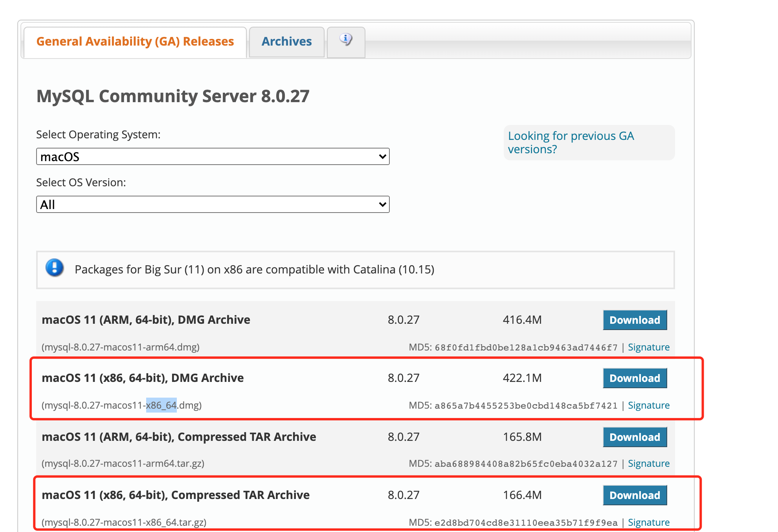Open Signature link for arm64.tar.gz package
Image resolution: width=778 pixels, height=532 pixels.
(648, 463)
